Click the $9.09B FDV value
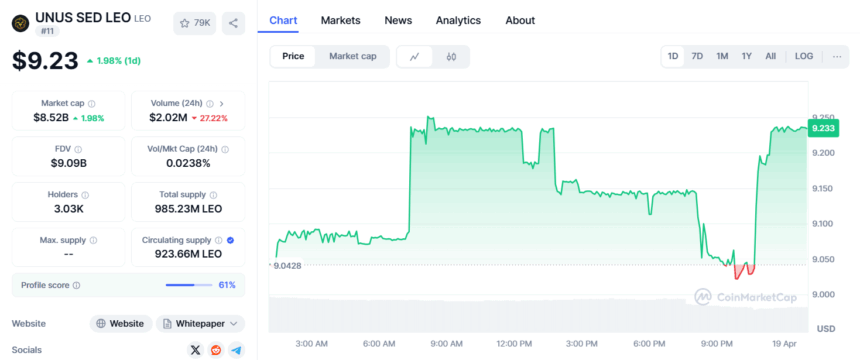 [69, 163]
